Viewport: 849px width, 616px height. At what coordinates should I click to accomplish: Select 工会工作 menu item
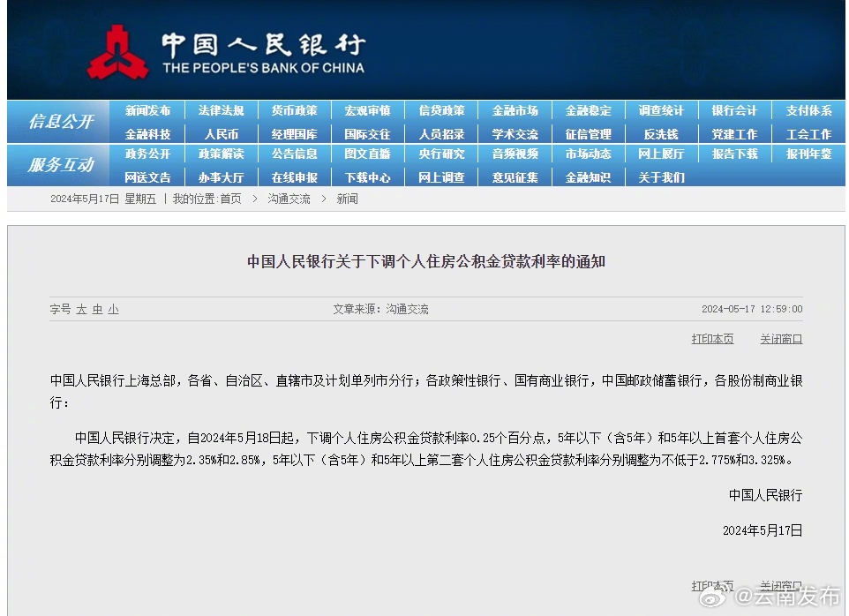tap(808, 133)
